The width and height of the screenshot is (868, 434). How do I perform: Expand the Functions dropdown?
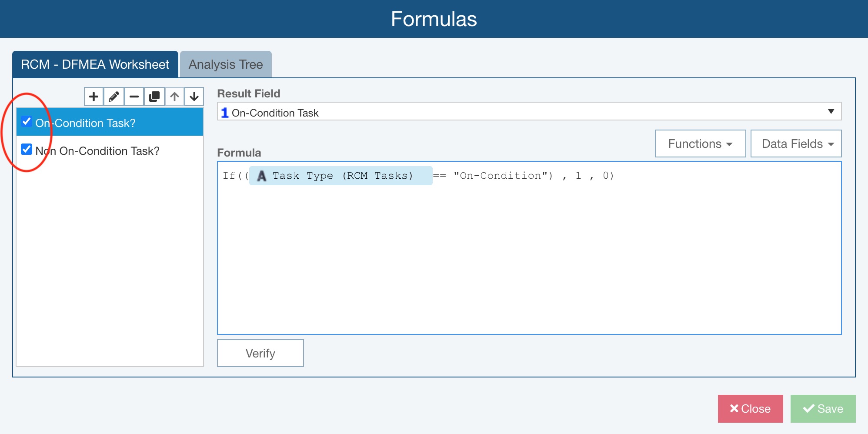(x=700, y=144)
